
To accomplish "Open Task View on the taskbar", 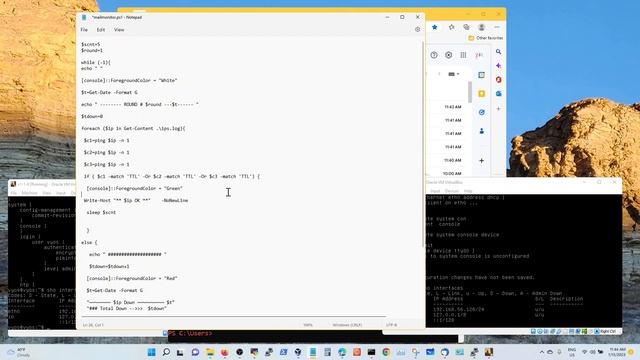I will [180, 352].
